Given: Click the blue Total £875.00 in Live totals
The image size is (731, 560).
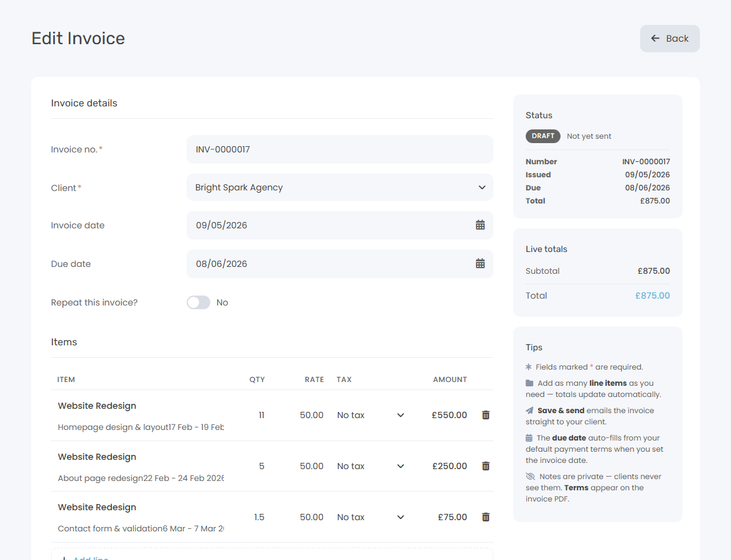Looking at the screenshot, I should pyautogui.click(x=652, y=296).
